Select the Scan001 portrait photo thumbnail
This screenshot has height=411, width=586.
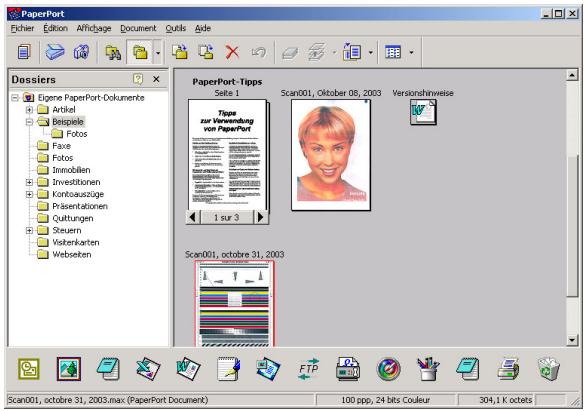[x=331, y=155]
